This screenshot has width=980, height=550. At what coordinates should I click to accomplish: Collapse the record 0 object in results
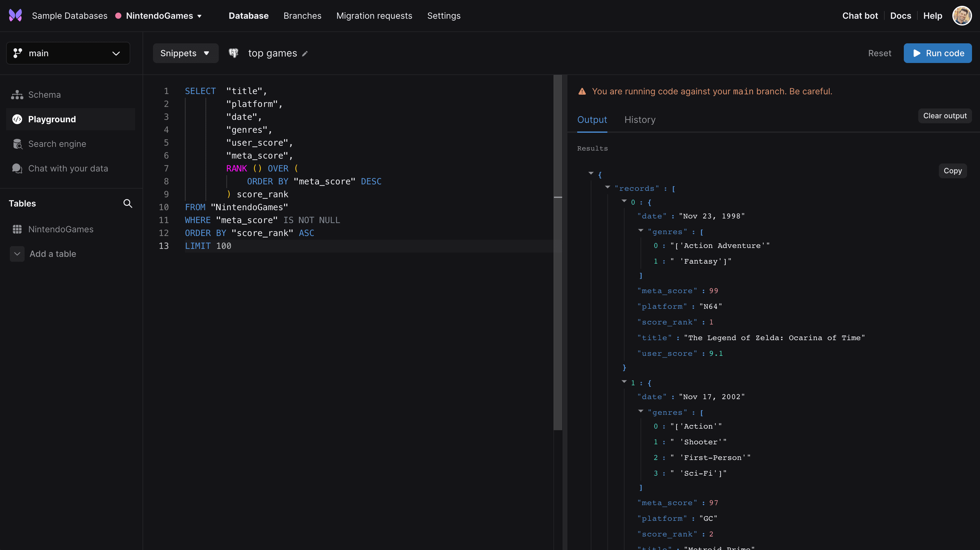[624, 202]
